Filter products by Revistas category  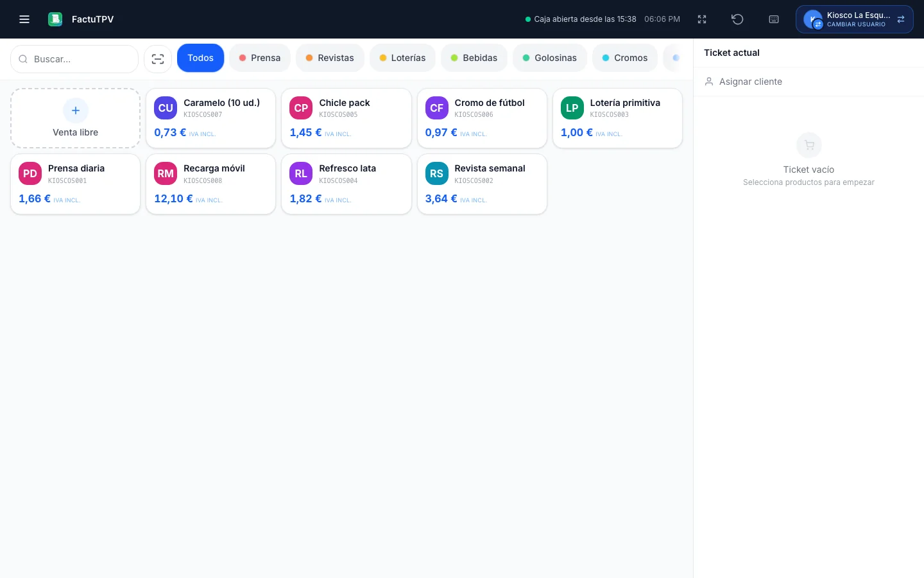[x=330, y=58]
